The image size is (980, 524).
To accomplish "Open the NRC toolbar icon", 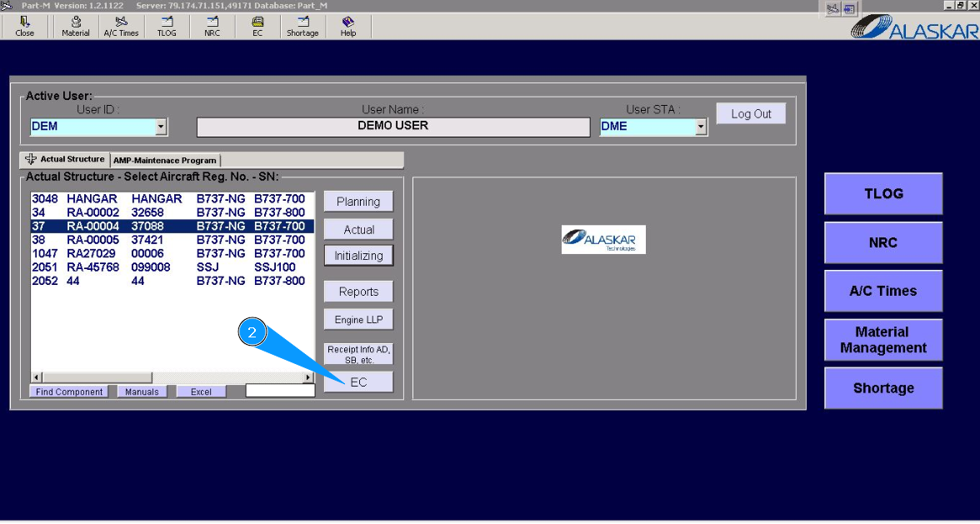I will click(x=212, y=27).
